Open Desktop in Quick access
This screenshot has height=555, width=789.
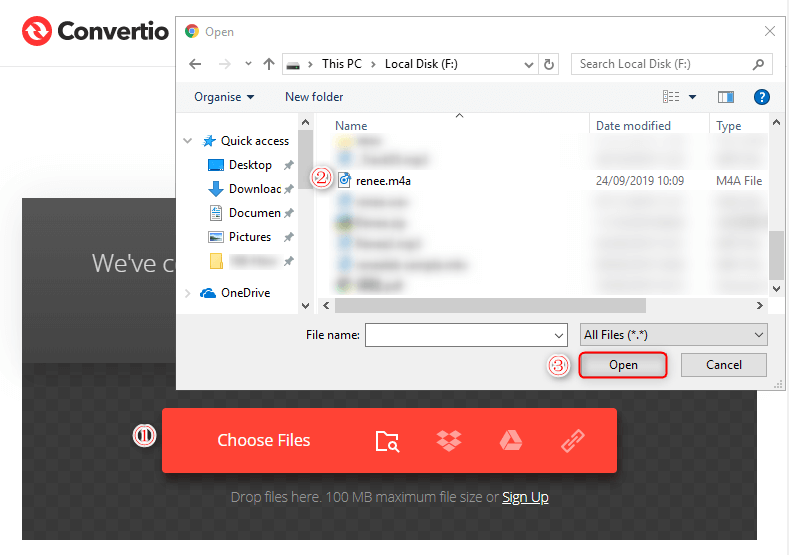pyautogui.click(x=250, y=165)
